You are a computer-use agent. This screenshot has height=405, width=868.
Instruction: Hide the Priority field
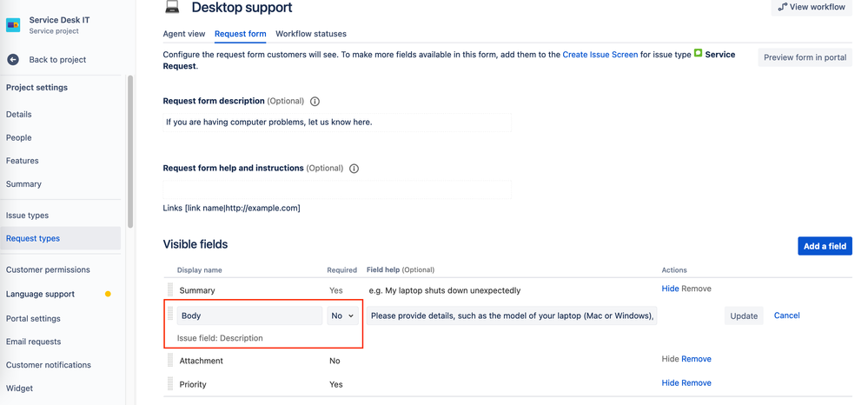tap(670, 383)
